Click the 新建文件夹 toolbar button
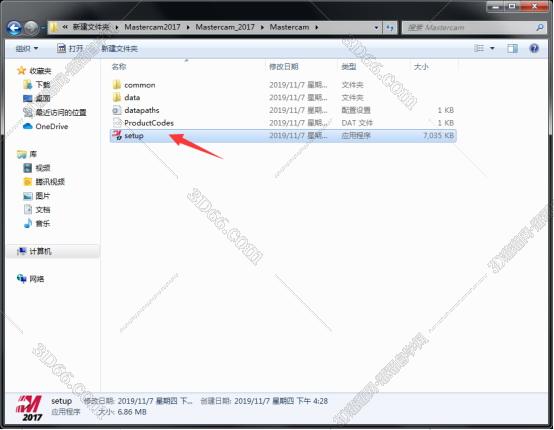This screenshot has height=430, width=554. click(119, 48)
